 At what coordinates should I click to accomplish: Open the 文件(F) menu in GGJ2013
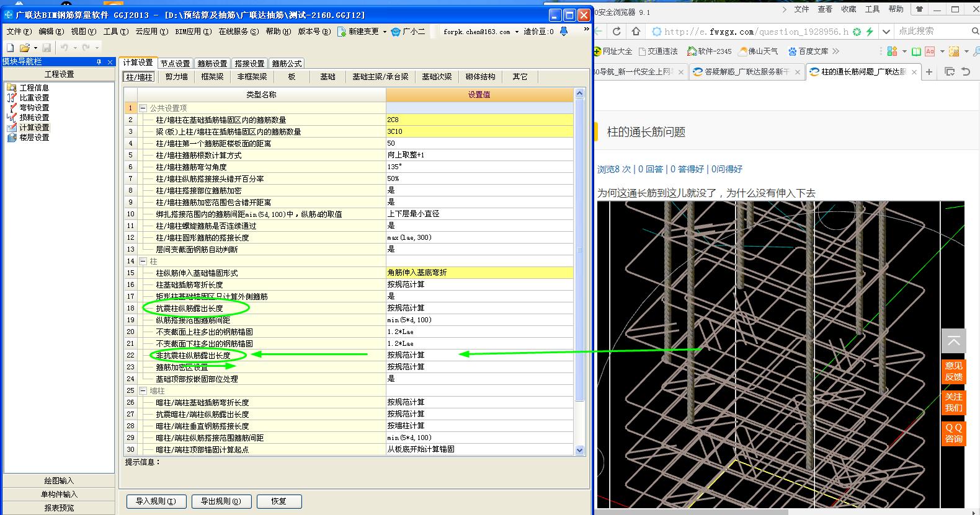pyautogui.click(x=19, y=32)
